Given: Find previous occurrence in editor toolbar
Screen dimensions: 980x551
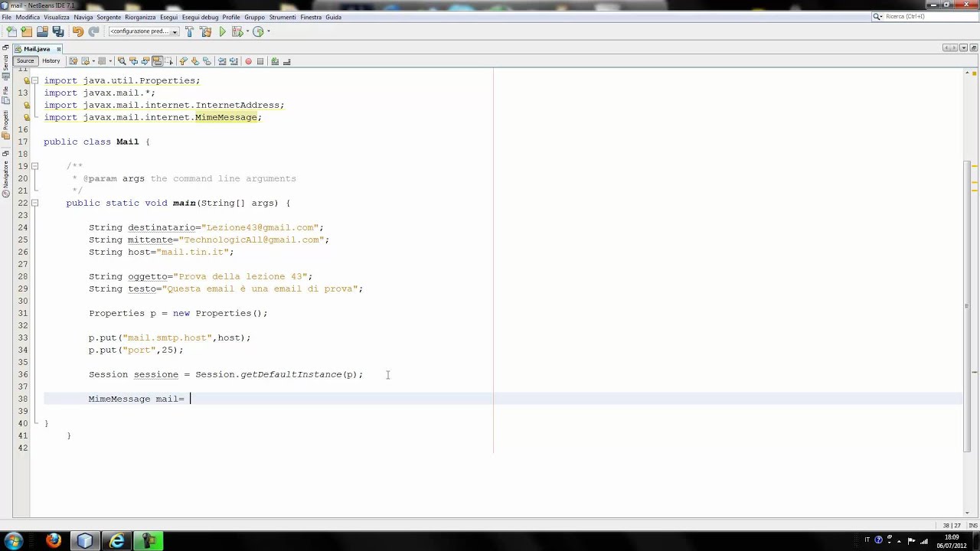Looking at the screenshot, I should pyautogui.click(x=133, y=61).
